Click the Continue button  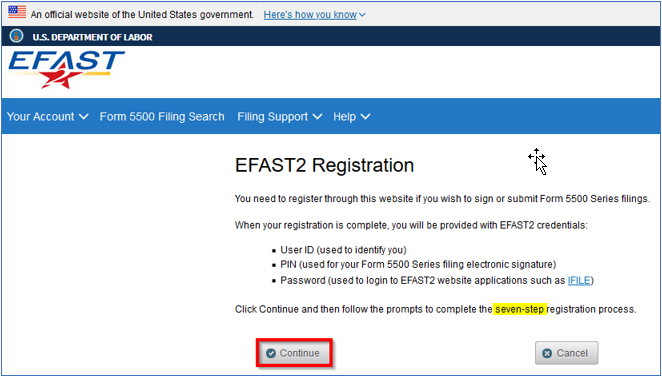pos(294,353)
